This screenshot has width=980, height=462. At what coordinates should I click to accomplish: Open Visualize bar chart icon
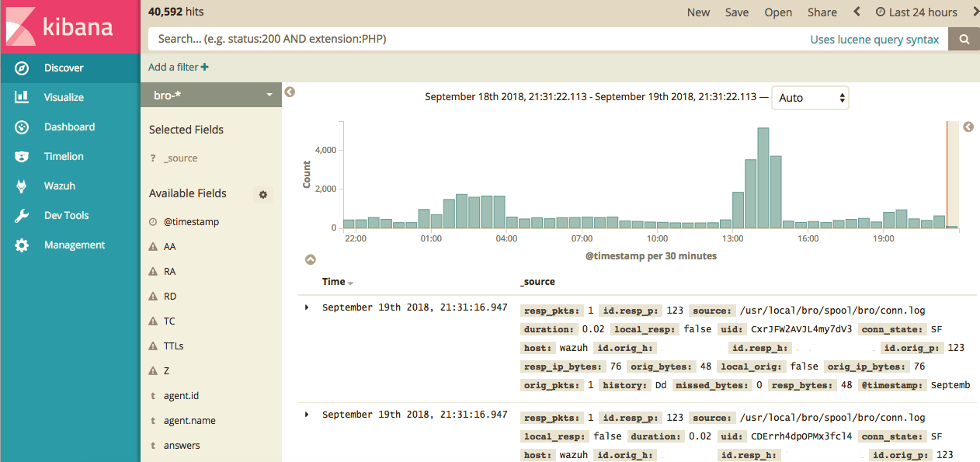point(22,98)
